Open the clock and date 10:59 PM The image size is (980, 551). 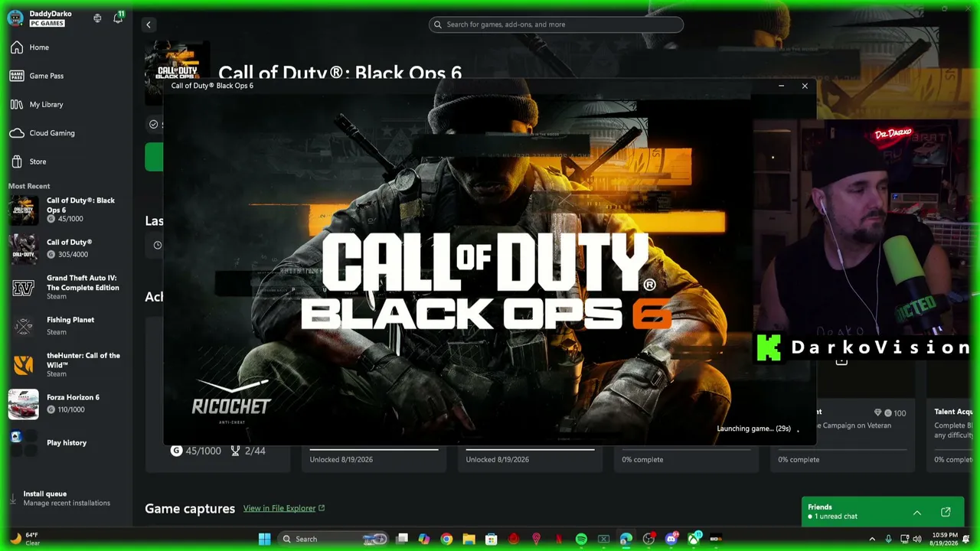pyautogui.click(x=945, y=539)
